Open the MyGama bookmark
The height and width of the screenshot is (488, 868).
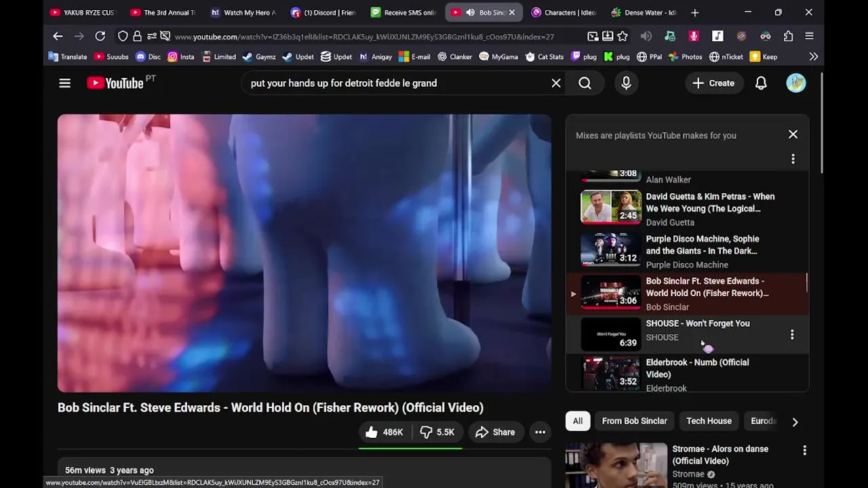click(498, 57)
